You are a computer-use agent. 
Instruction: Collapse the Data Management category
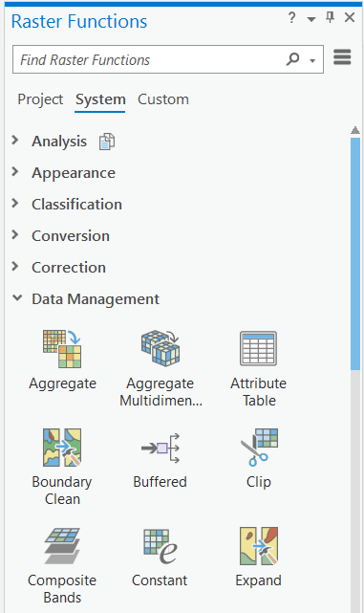click(x=17, y=298)
